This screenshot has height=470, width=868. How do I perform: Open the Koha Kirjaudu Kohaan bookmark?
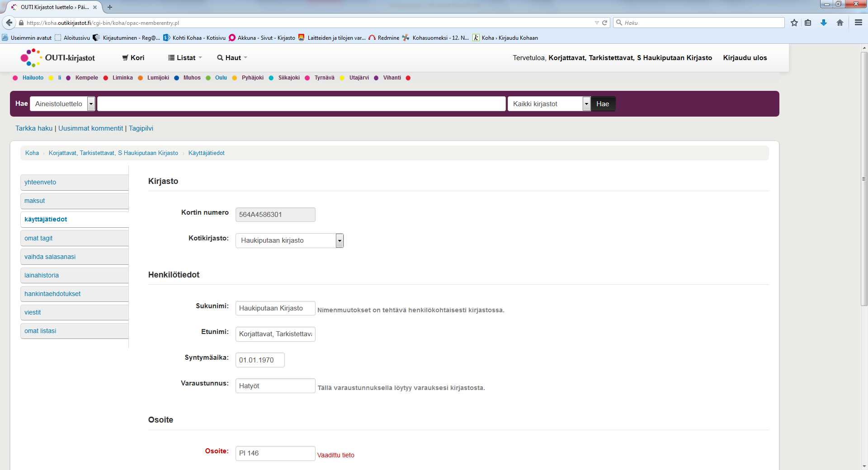505,38
